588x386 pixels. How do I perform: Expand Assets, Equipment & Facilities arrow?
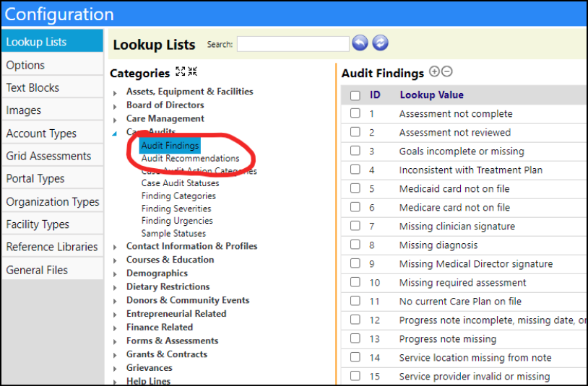coord(115,93)
